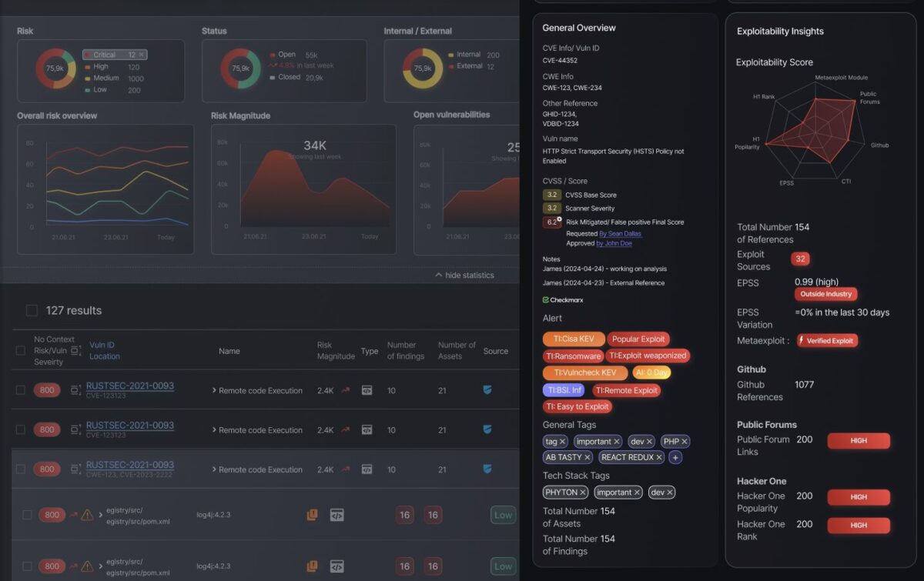This screenshot has width=924, height=581.
Task: Open second row RUSTSEC-2021-0093 link
Action: pyautogui.click(x=130, y=426)
